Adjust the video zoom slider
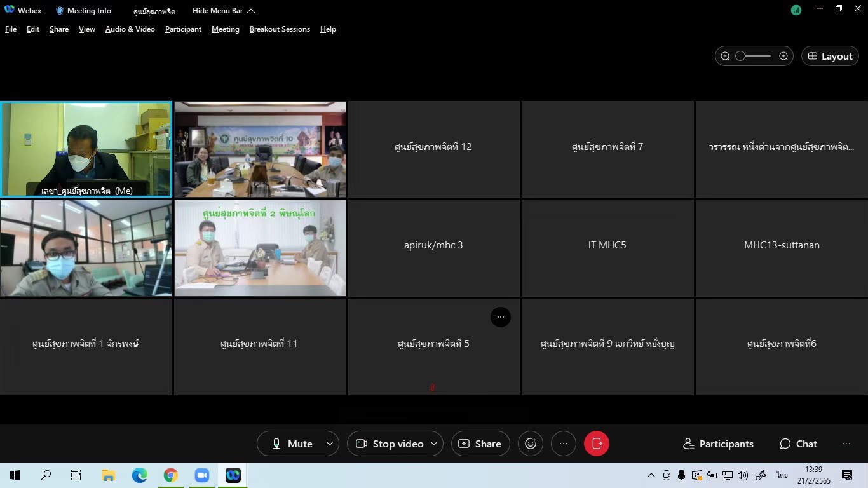This screenshot has height=488, width=868. [x=740, y=56]
